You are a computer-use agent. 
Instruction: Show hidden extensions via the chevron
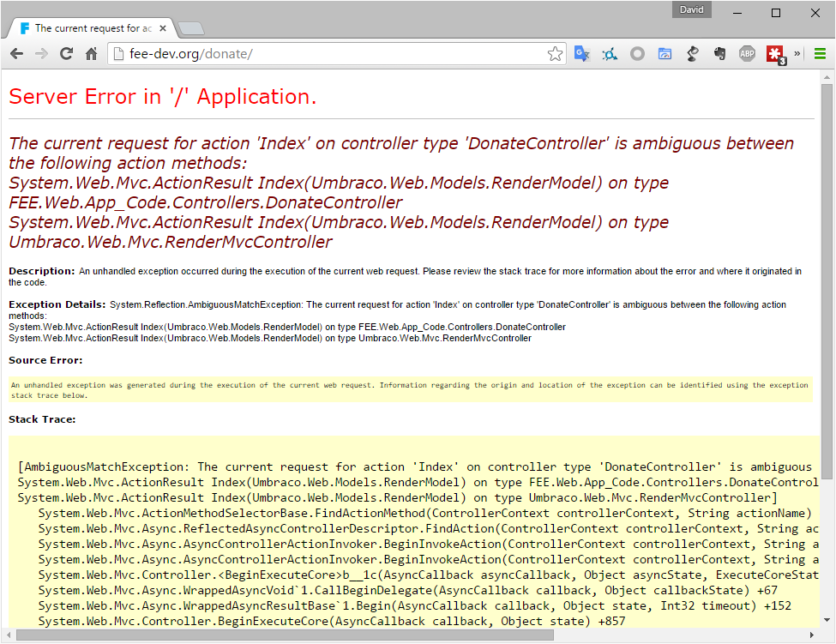point(797,54)
